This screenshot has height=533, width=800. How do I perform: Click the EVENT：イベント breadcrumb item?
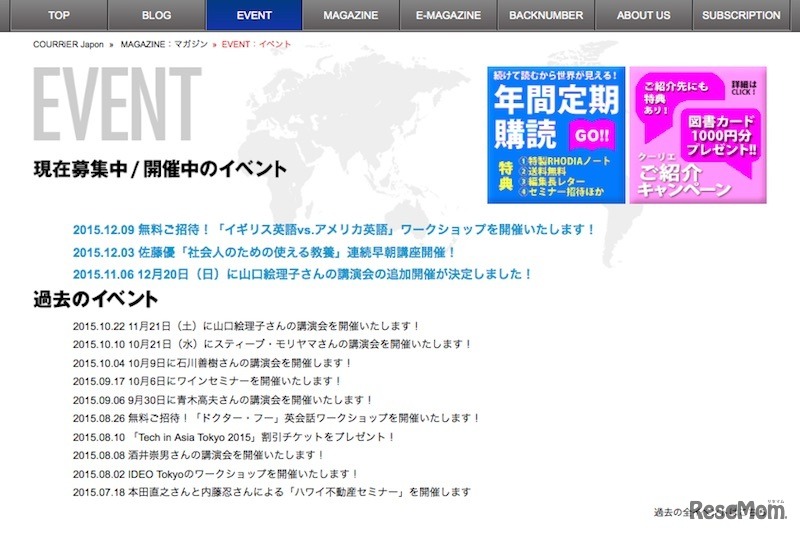256,44
